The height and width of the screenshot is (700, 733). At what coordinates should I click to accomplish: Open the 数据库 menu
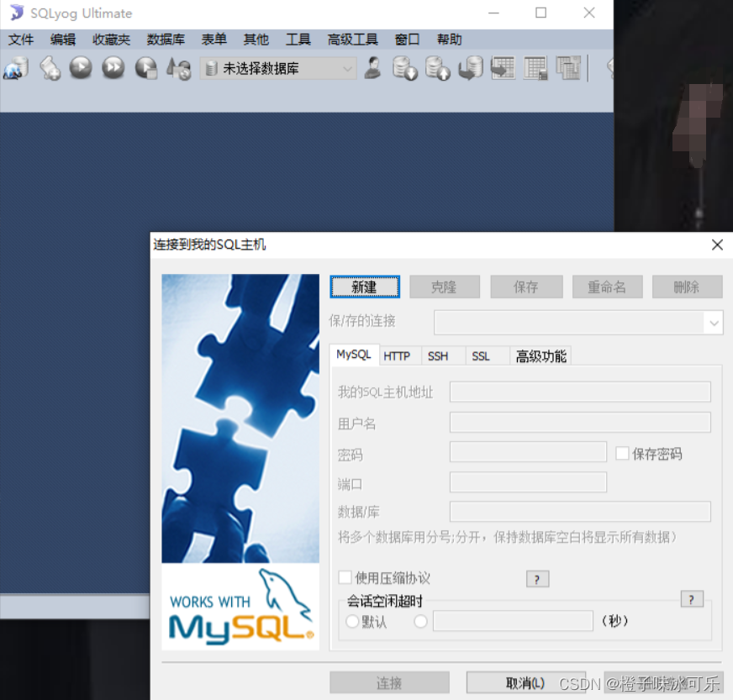tap(166, 39)
